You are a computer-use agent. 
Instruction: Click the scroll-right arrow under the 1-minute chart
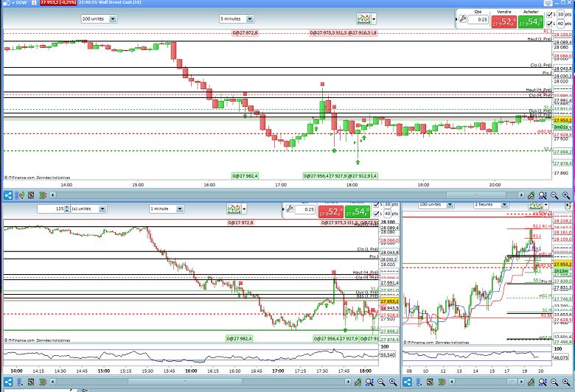[348, 382]
